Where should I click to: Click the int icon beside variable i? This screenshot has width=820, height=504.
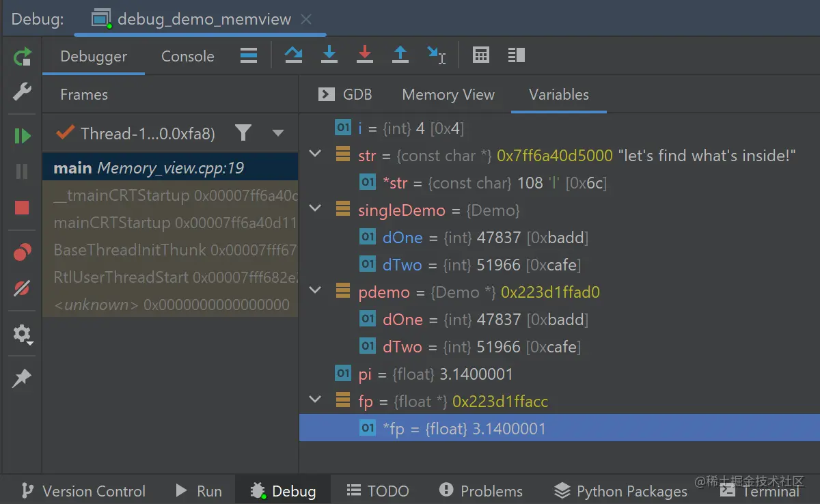click(342, 128)
